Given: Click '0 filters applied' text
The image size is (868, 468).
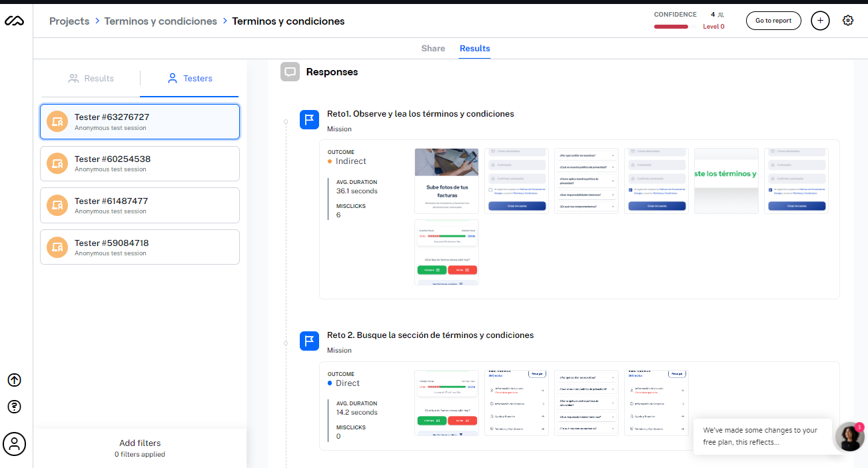Looking at the screenshot, I should point(140,455).
